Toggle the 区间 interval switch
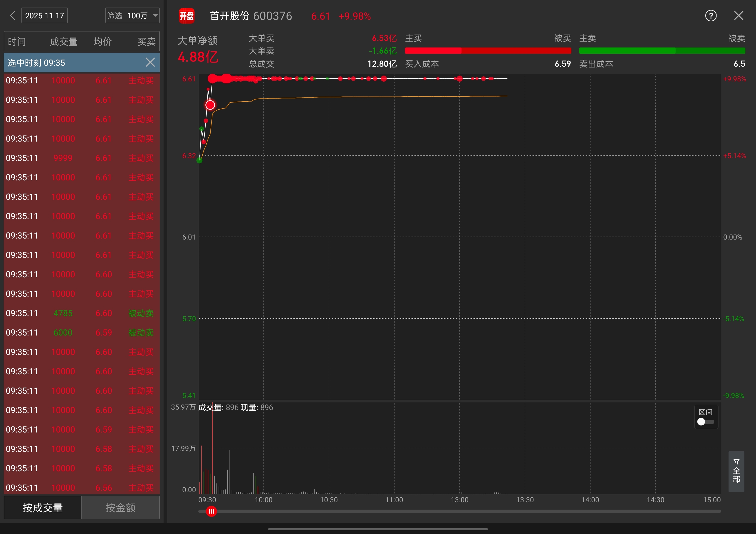 (705, 422)
